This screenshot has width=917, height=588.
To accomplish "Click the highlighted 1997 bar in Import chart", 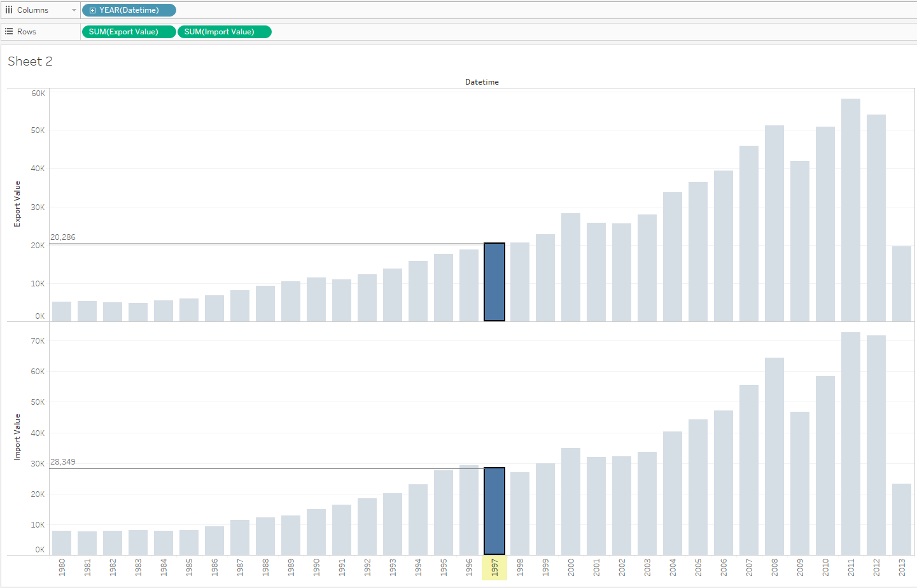I will tap(494, 511).
